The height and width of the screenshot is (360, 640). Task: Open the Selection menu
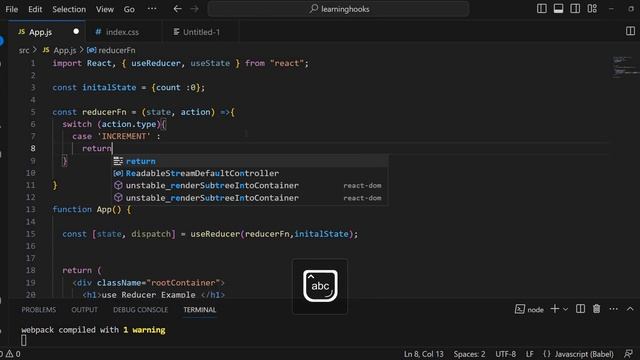69,9
